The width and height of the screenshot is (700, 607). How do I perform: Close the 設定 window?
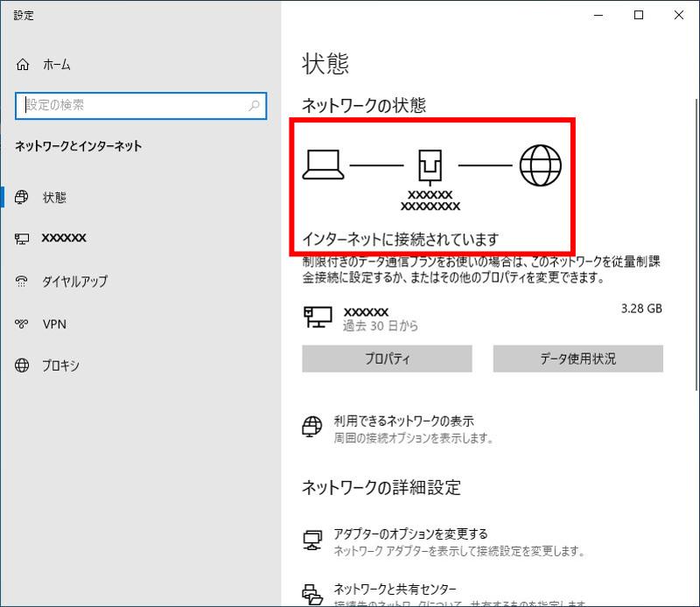click(x=679, y=15)
